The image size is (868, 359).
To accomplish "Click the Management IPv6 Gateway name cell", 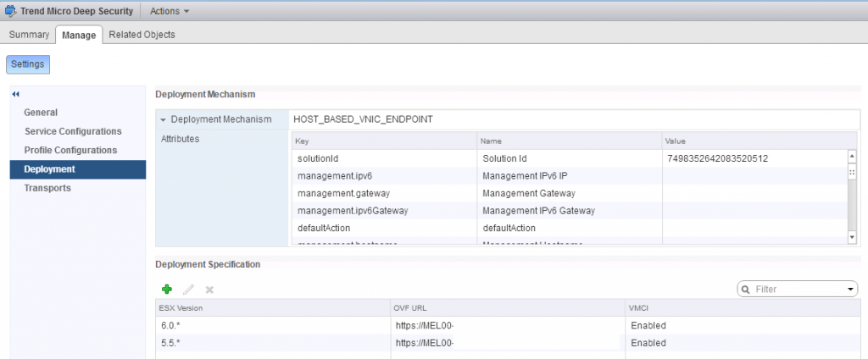I will point(570,211).
